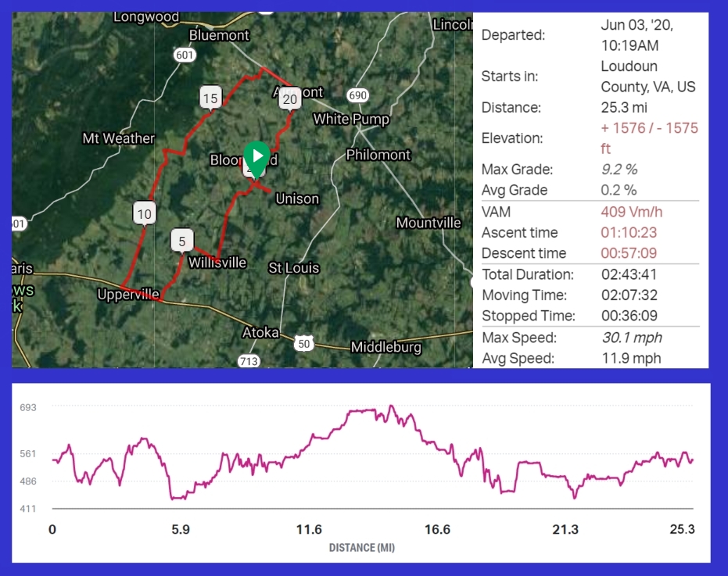Click the Descent time value 00:57:09
The width and height of the screenshot is (728, 576).
point(629,253)
